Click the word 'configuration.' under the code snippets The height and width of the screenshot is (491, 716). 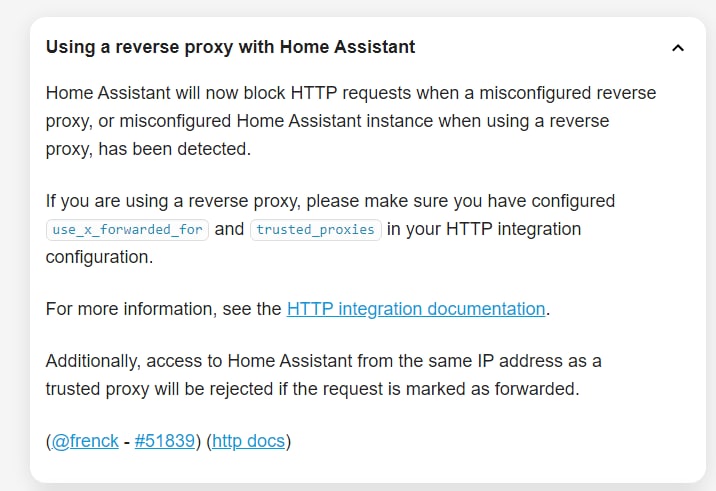click(100, 257)
